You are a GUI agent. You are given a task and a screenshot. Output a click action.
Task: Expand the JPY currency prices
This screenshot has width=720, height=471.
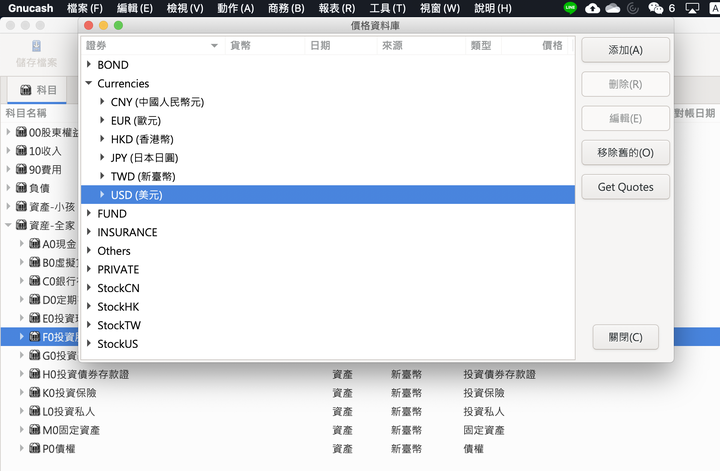102,157
